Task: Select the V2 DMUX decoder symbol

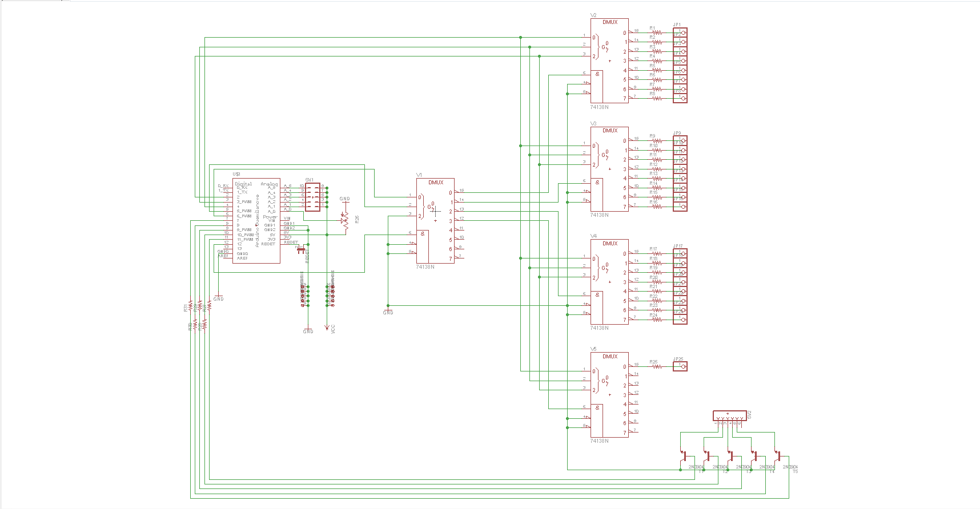Action: [609, 60]
